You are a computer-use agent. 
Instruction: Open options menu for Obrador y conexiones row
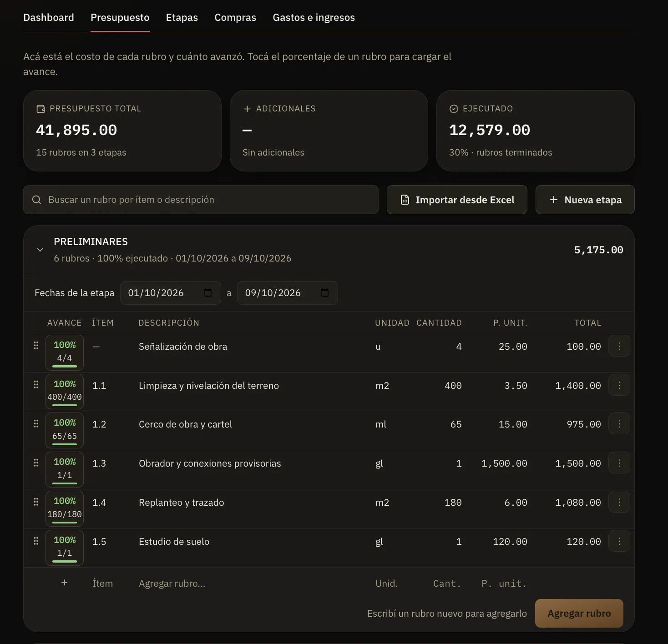tap(619, 463)
